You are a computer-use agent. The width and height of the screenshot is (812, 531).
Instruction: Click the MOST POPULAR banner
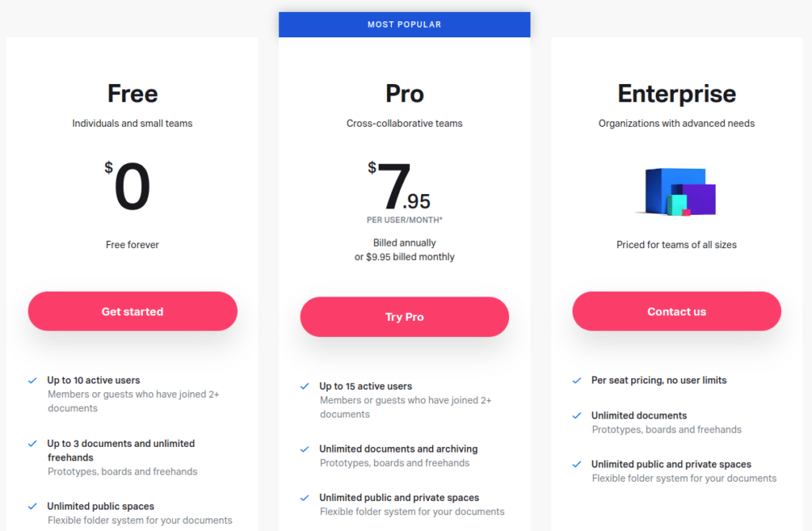click(404, 25)
